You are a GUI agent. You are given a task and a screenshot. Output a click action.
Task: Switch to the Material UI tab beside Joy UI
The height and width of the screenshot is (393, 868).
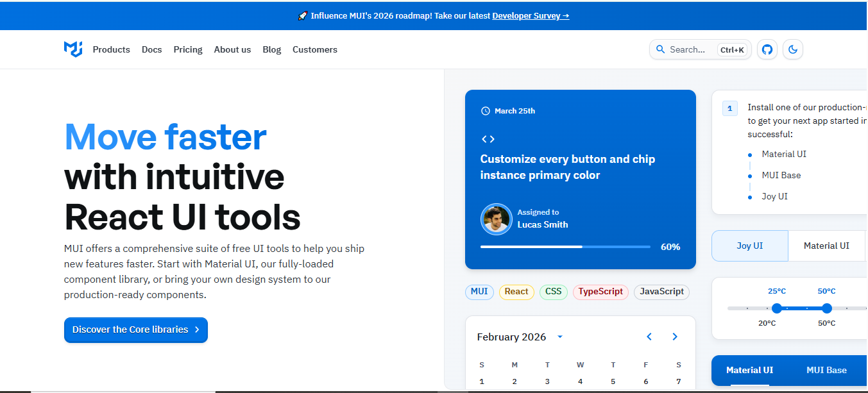click(x=826, y=246)
